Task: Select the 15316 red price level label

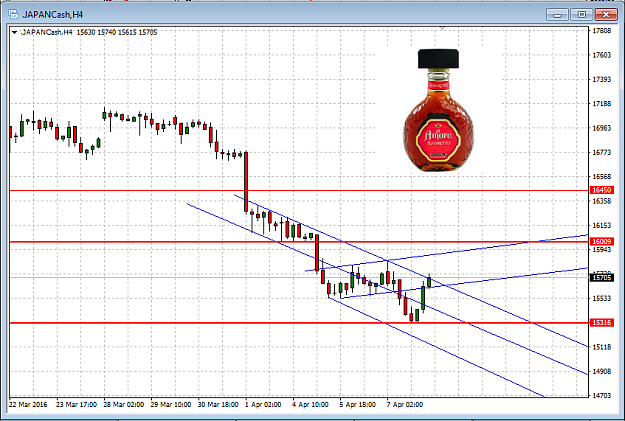Action: coord(601,323)
